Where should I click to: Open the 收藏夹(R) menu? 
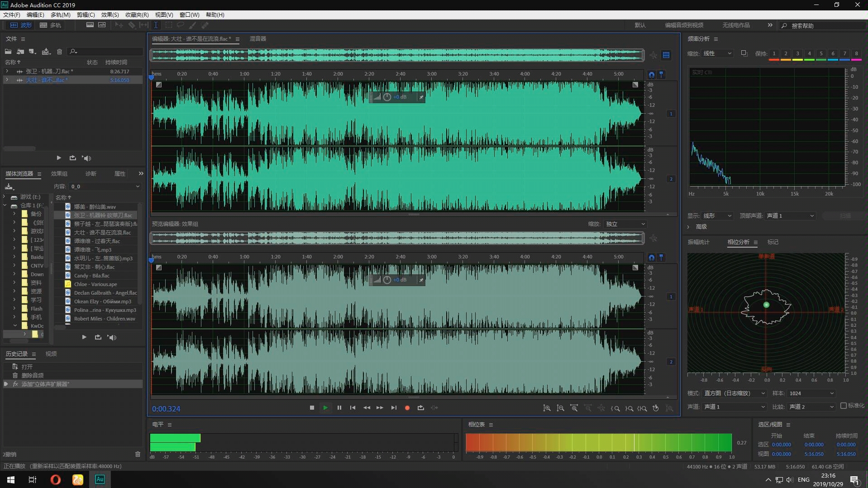tap(137, 15)
